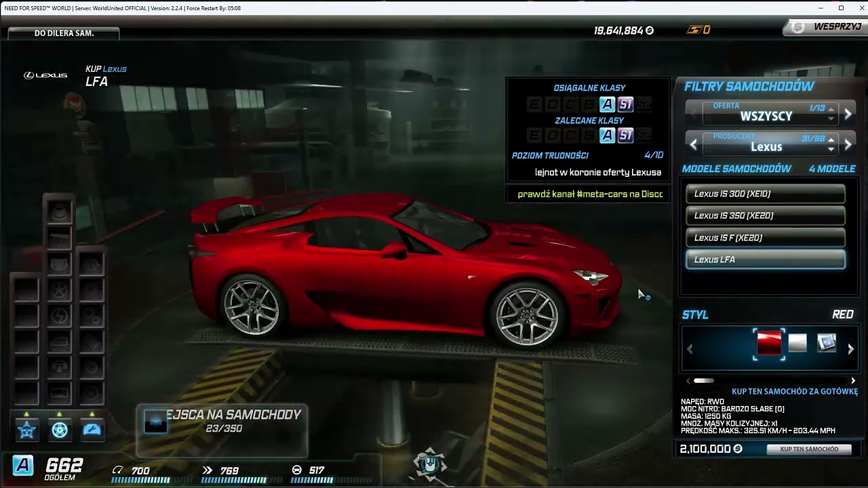
Task: Click the S1 badge under Zalecane Klasy
Action: [x=625, y=136]
